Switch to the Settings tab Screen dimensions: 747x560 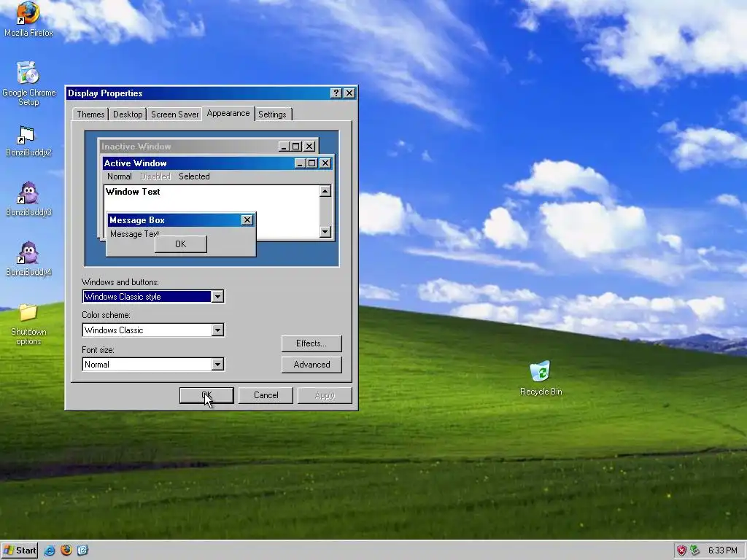click(273, 114)
